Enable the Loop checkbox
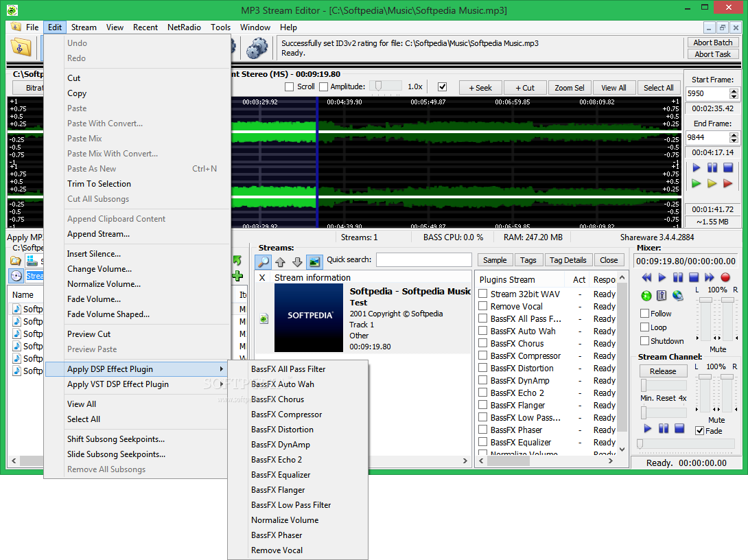The width and height of the screenshot is (748, 560). [645, 327]
